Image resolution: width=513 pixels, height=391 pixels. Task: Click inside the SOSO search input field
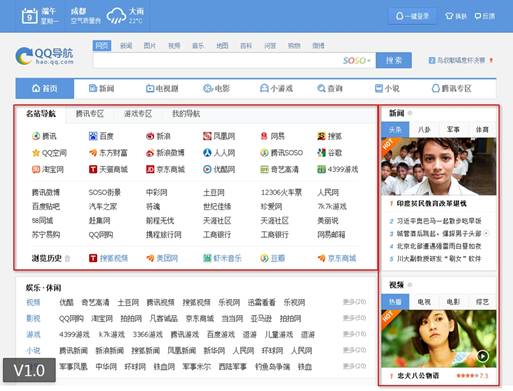pyautogui.click(x=217, y=60)
